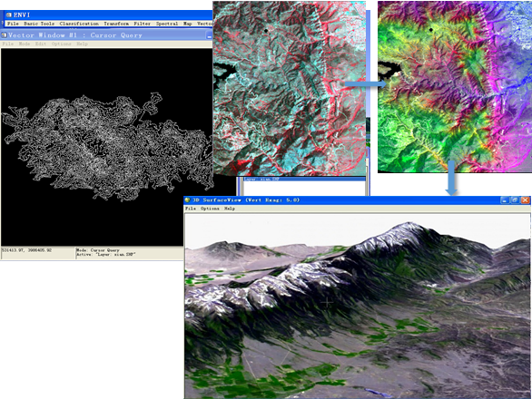This screenshot has width=532, height=399.
Task: Click the 'Vector Window #1 : Cursor Query' title
Action: click(75, 35)
